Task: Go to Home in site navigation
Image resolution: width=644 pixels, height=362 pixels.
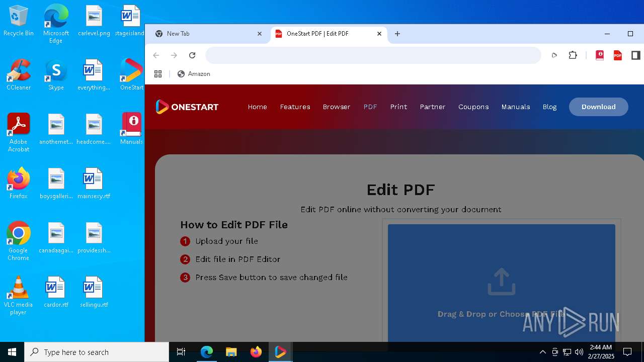Action: [x=257, y=107]
